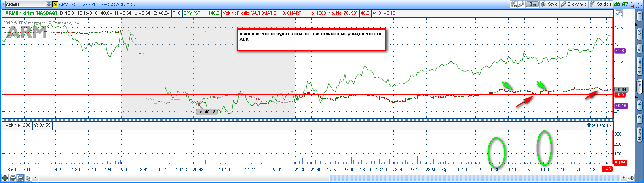Image resolution: width=644 pixels, height=183 pixels.
Task: Open the Style menu
Action: 549,4
